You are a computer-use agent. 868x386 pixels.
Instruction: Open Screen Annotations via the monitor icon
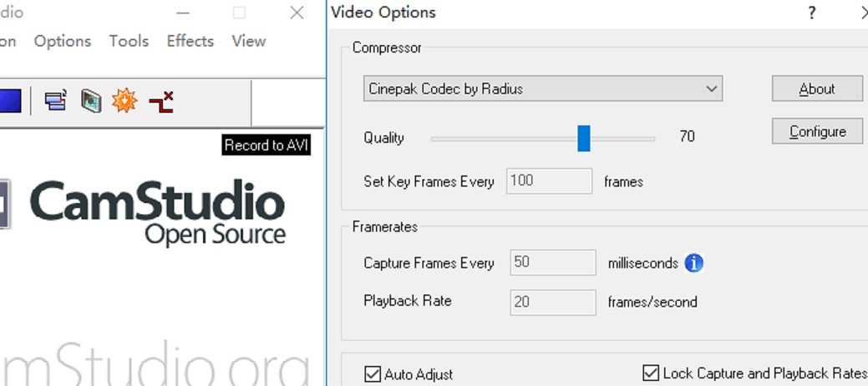(91, 101)
